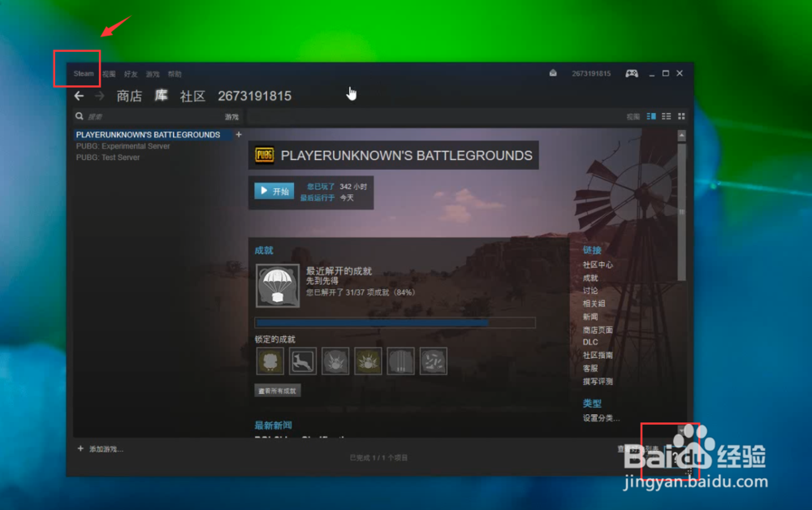
Task: Open the 相关组 link
Action: (594, 304)
